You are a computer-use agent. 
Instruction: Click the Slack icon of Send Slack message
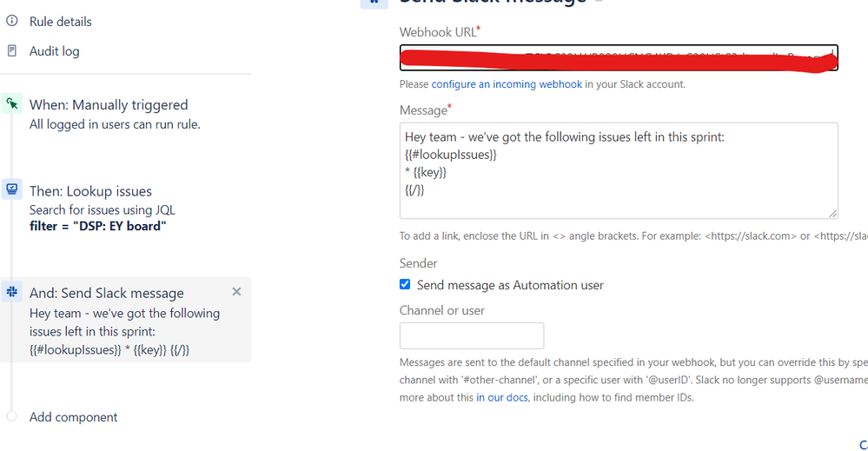pos(11,291)
